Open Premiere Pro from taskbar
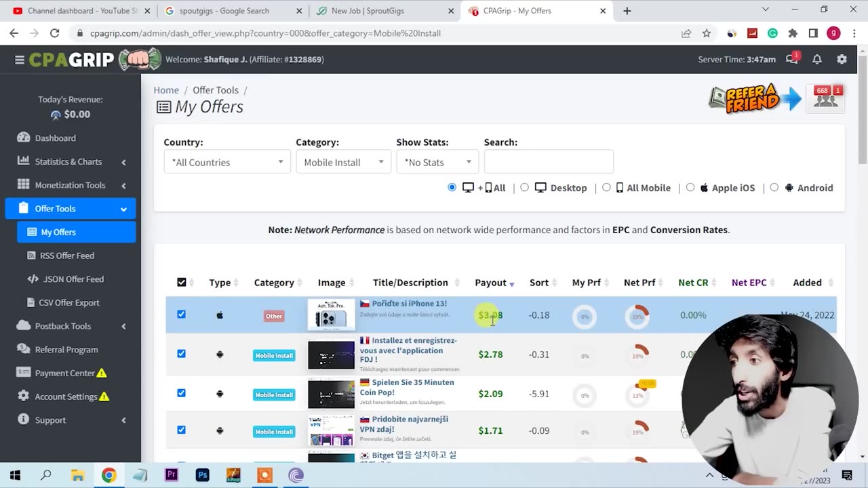Image resolution: width=868 pixels, height=488 pixels. (x=171, y=475)
